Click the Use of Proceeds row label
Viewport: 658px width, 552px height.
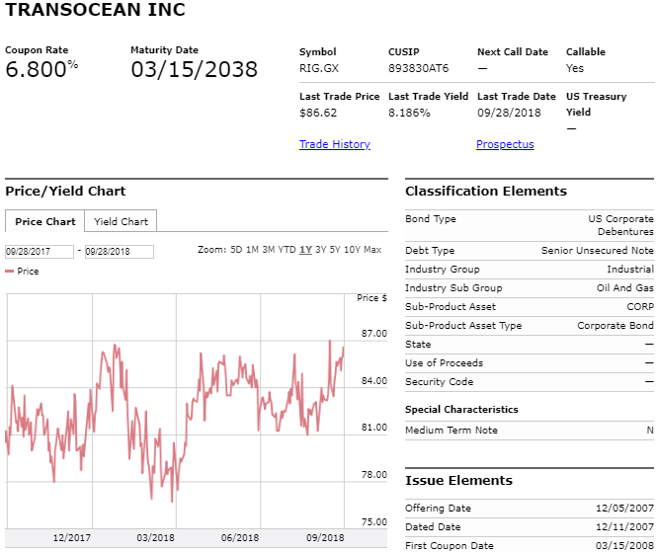coord(444,363)
